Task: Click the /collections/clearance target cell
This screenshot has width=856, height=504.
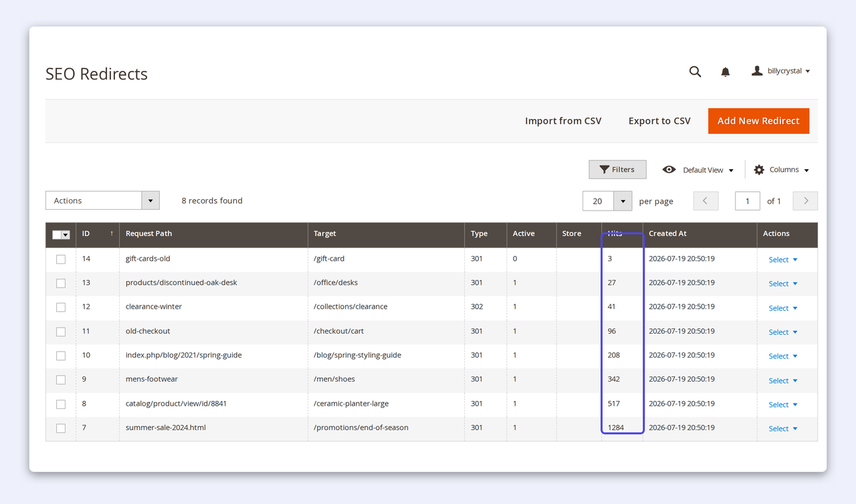Action: 387,307
